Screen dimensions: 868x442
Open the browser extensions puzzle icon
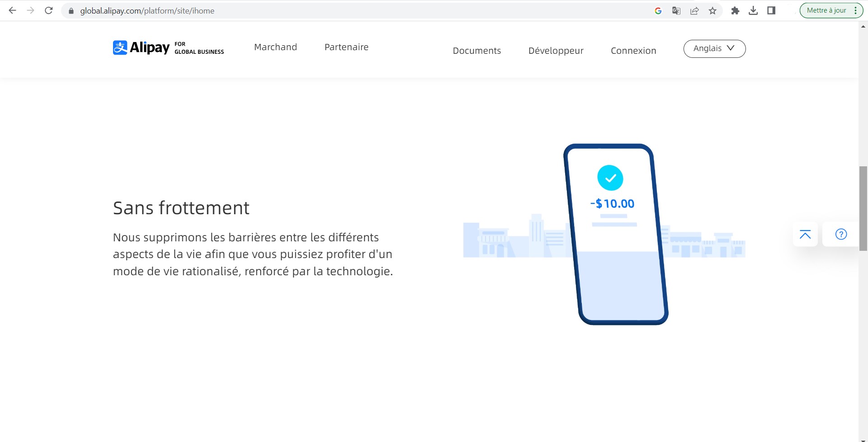735,11
